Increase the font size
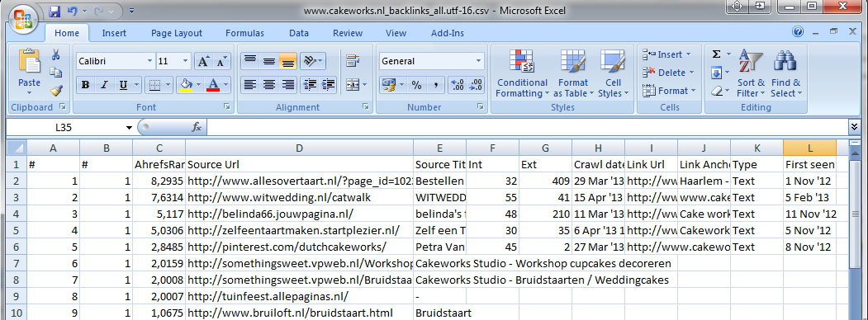The image size is (868, 320). pos(203,61)
